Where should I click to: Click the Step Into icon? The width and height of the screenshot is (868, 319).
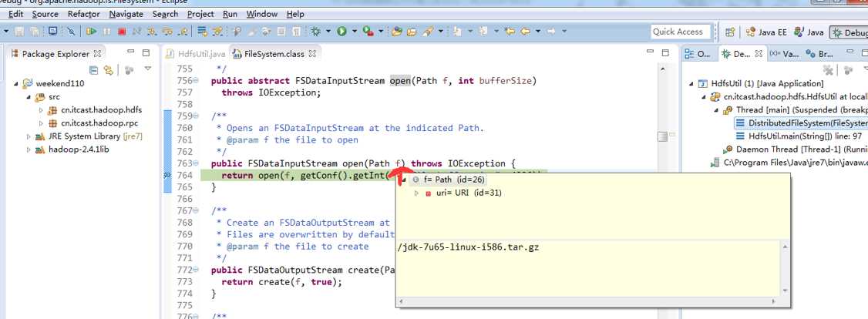point(152,32)
